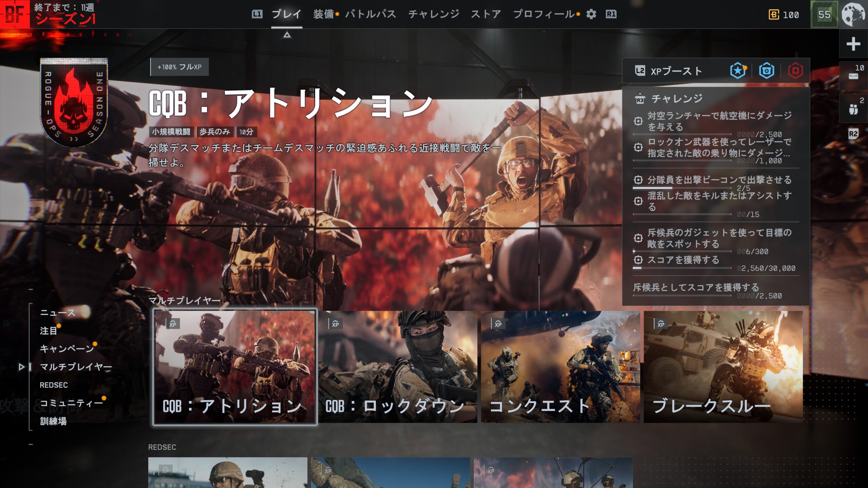
Task: Switch to the ストア tab
Action: pos(486,14)
